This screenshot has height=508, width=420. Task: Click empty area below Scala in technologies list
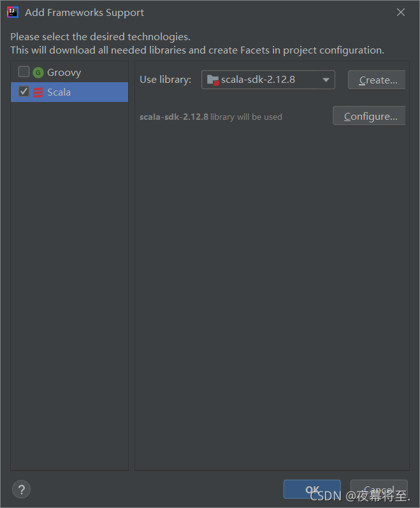pyautogui.click(x=69, y=285)
